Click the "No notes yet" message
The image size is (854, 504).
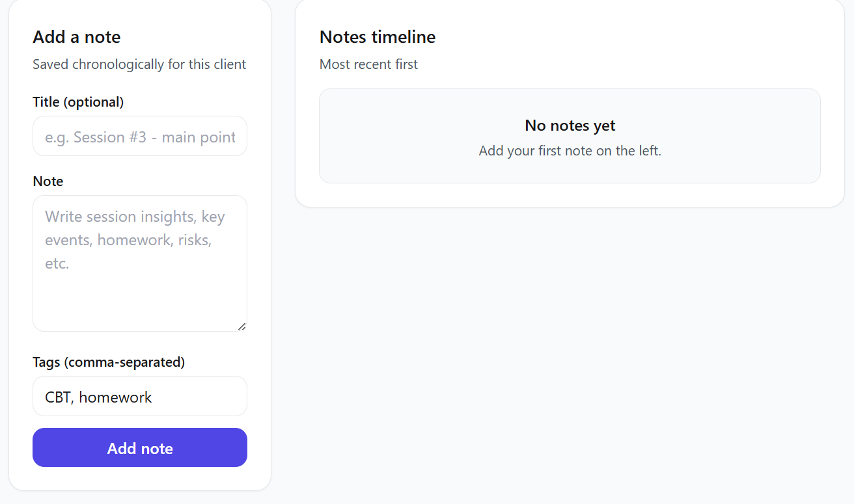coord(570,126)
